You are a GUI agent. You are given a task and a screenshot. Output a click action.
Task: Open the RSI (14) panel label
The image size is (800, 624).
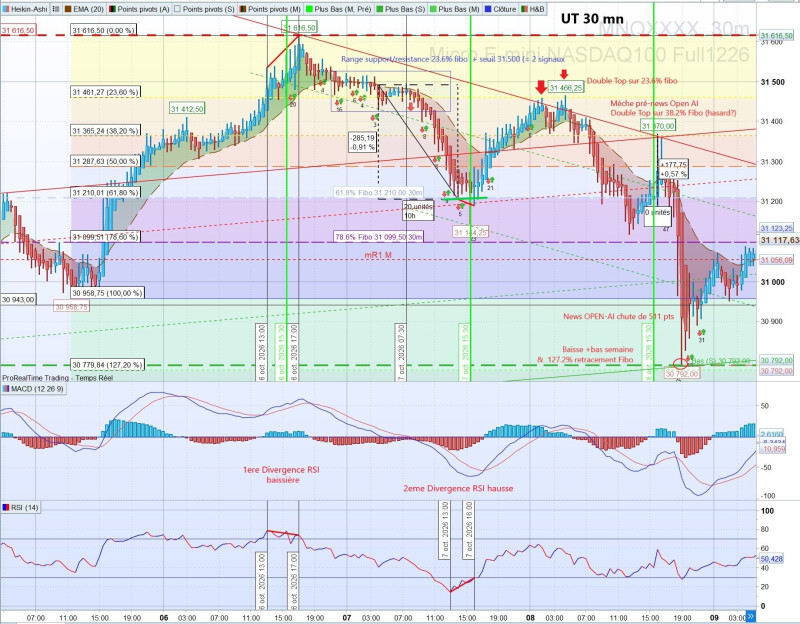20,508
